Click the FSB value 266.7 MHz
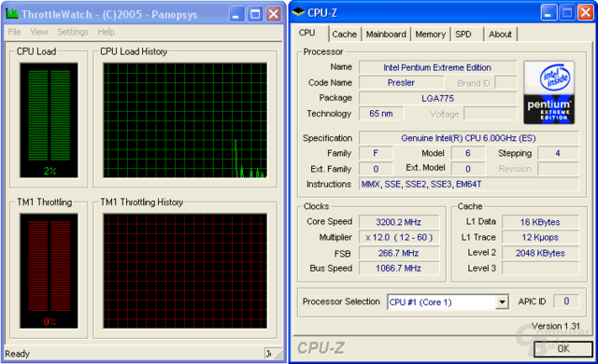This screenshot has height=364, width=598. [x=399, y=253]
